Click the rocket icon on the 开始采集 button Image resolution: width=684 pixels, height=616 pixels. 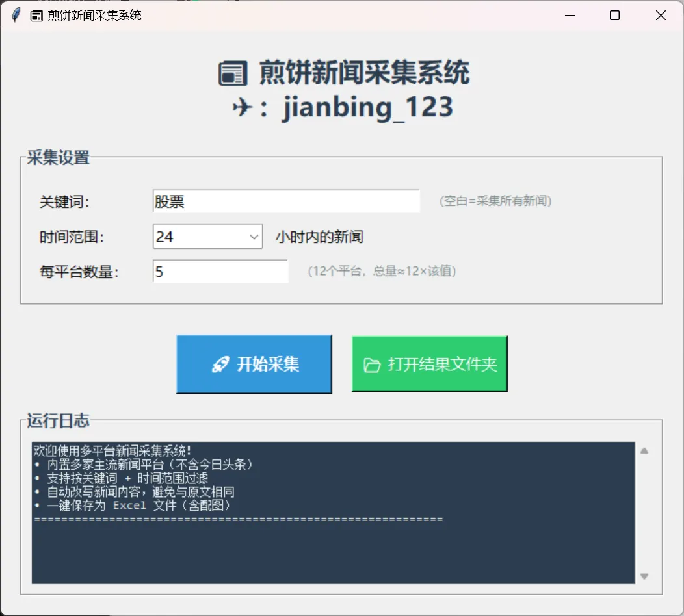pyautogui.click(x=220, y=364)
